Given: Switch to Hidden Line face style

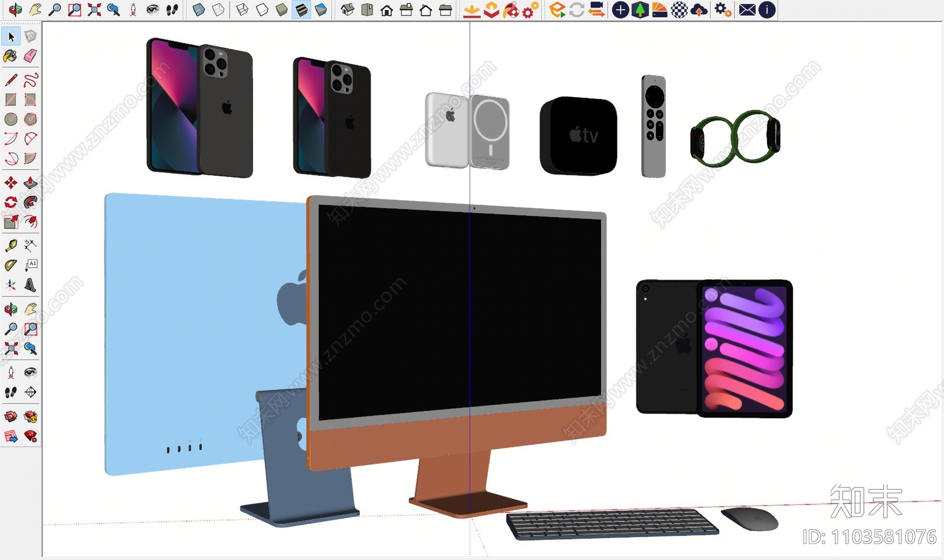Looking at the screenshot, I should (x=262, y=9).
